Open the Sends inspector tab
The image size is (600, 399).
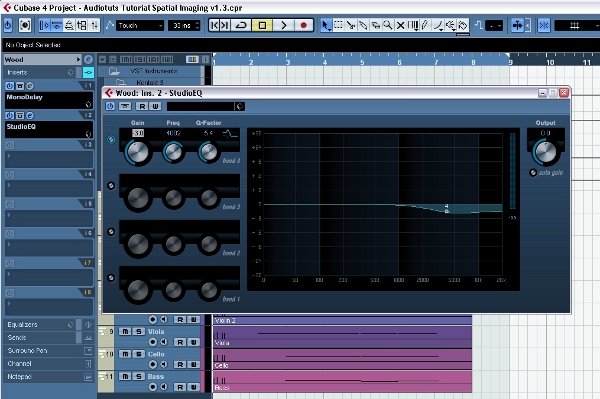tap(17, 337)
